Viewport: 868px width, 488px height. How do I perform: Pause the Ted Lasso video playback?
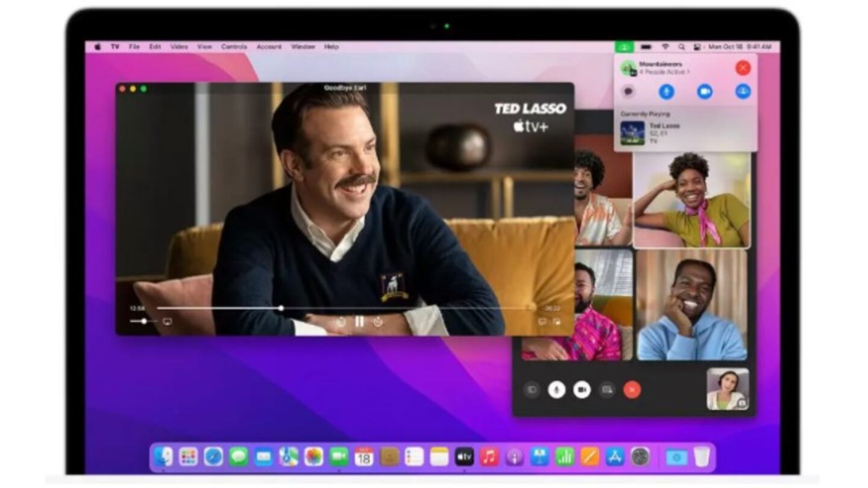tap(359, 322)
